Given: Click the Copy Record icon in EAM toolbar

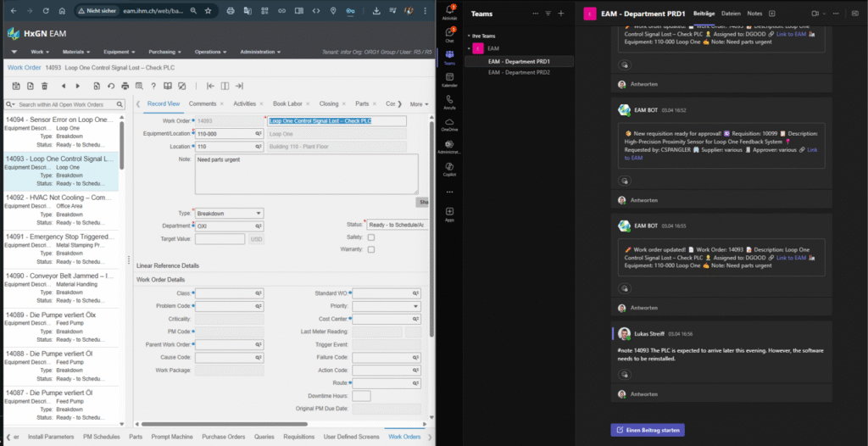Looking at the screenshot, I should (x=97, y=86).
